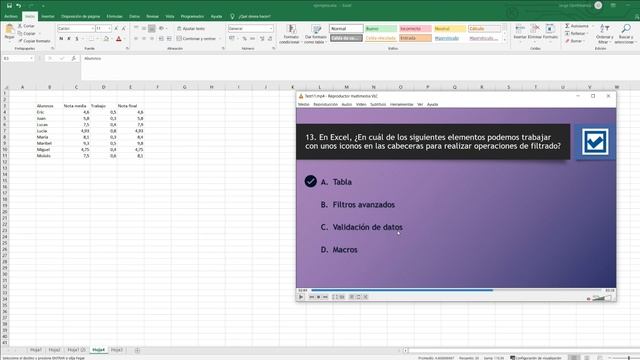
Task: Mute VLC audio speaker icon
Action: click(x=589, y=298)
